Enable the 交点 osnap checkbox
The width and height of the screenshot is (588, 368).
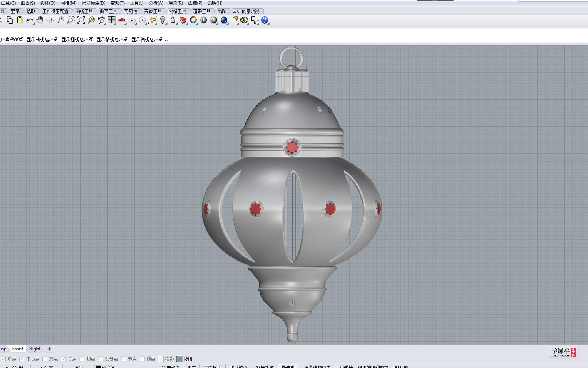point(45,359)
